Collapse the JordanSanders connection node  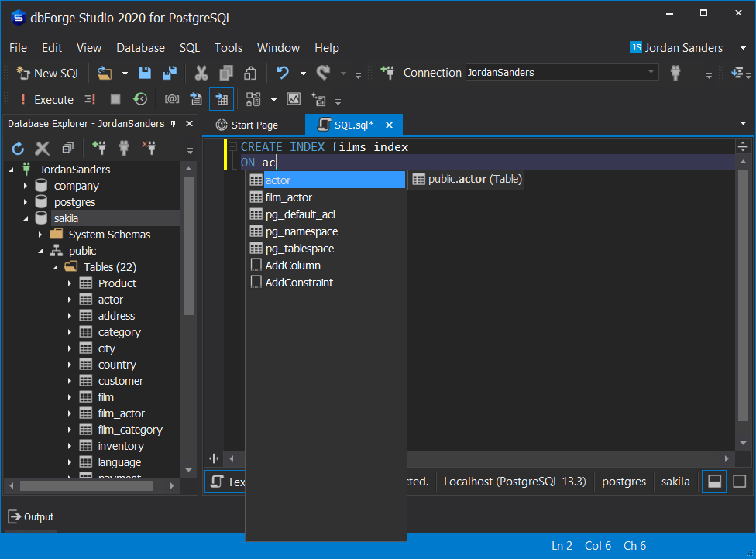[11, 170]
